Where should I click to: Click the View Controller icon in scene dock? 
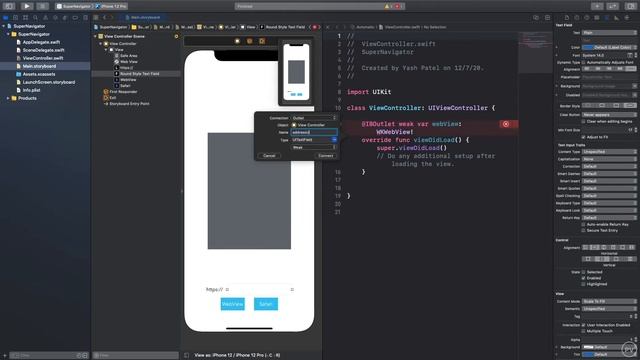[x=237, y=41]
